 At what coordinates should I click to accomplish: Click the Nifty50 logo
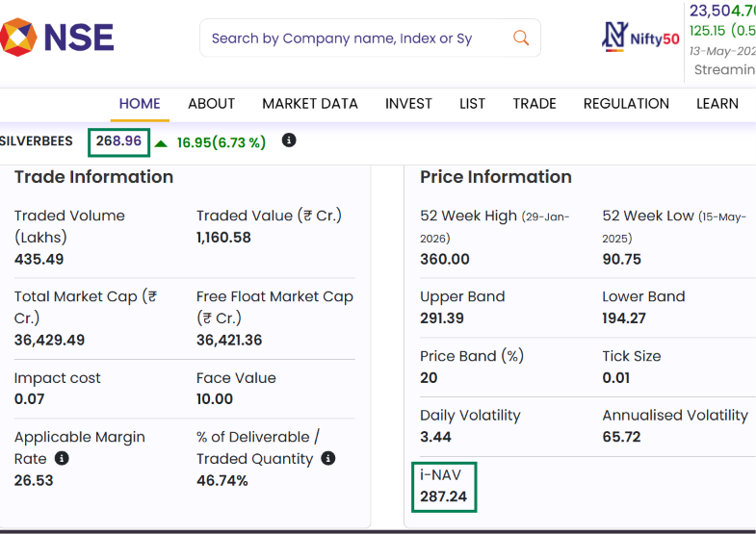(x=640, y=38)
